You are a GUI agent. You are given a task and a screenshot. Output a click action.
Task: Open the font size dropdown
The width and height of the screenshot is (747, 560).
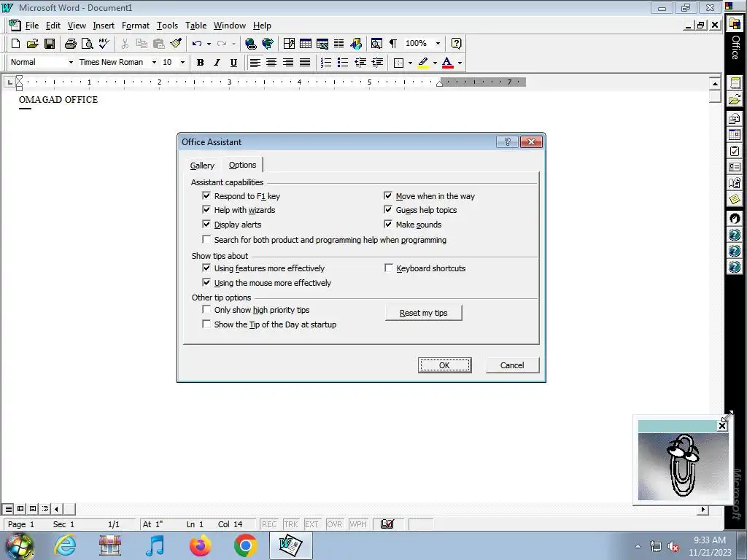182,63
